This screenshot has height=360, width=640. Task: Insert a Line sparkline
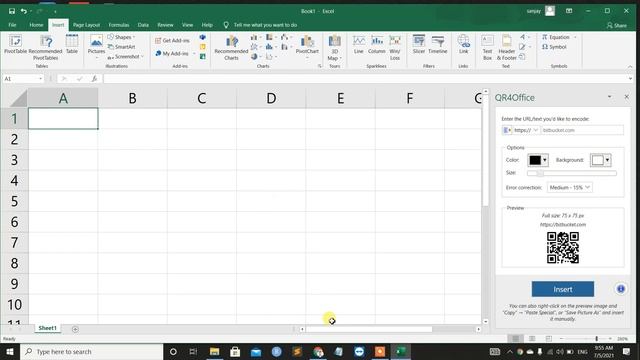coord(358,44)
